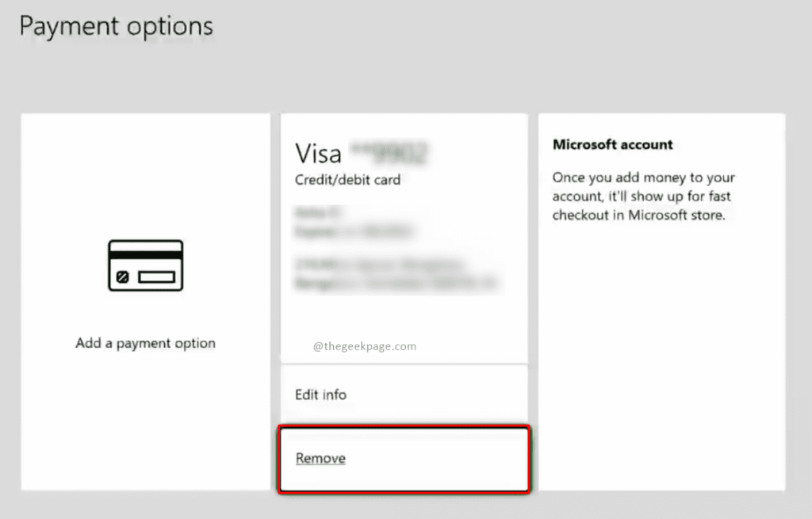Click the blurred card expiry line
The height and width of the screenshot is (519, 812).
coord(353,232)
